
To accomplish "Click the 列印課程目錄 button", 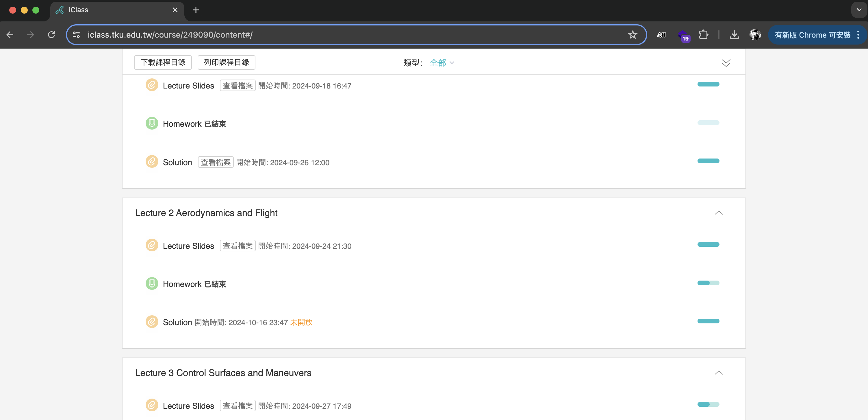I will pyautogui.click(x=226, y=62).
